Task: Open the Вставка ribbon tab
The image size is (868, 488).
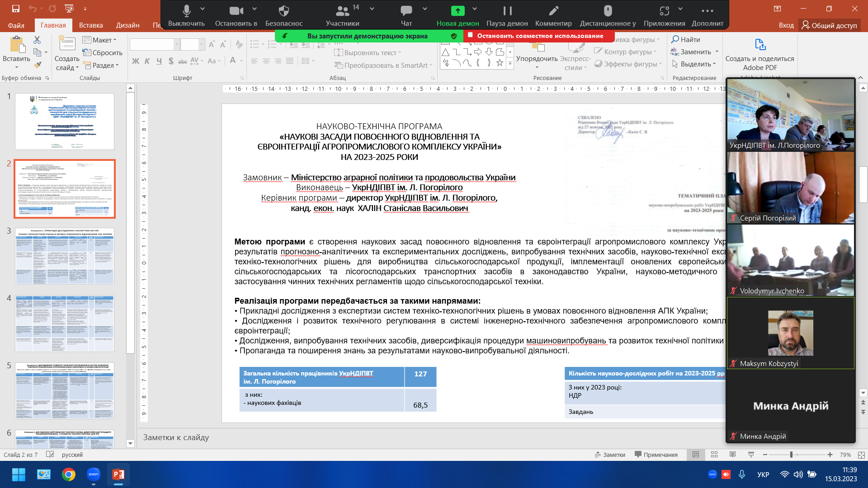Action: (x=91, y=25)
